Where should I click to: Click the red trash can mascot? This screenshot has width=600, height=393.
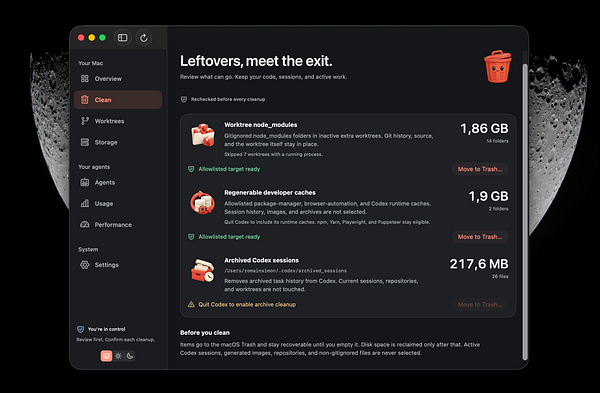[x=497, y=66]
